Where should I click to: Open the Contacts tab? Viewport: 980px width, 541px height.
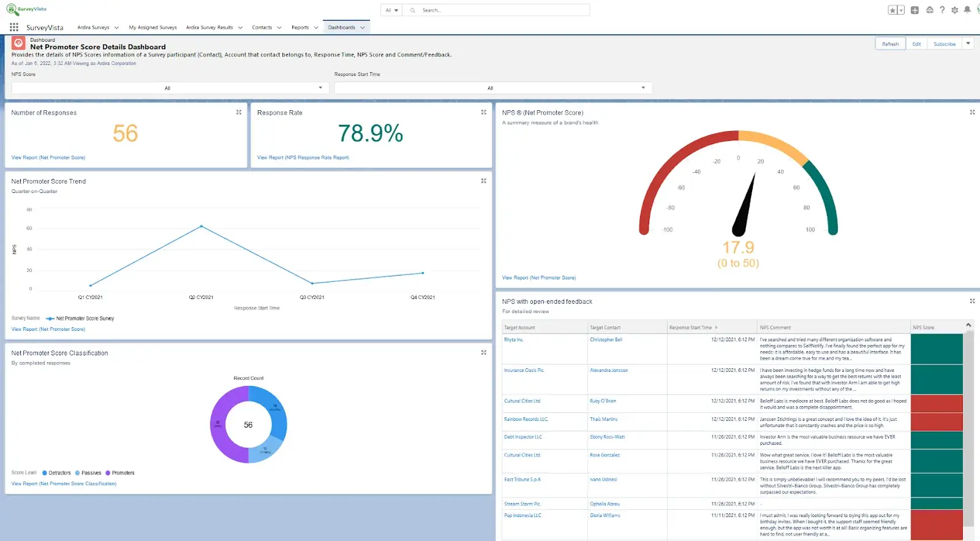262,28
